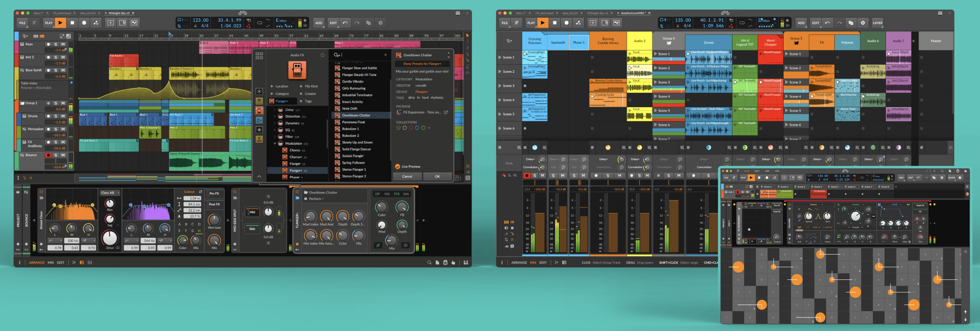The width and height of the screenshot is (980, 331).
Task: Solo the Bass-Synth track
Action: click(56, 70)
